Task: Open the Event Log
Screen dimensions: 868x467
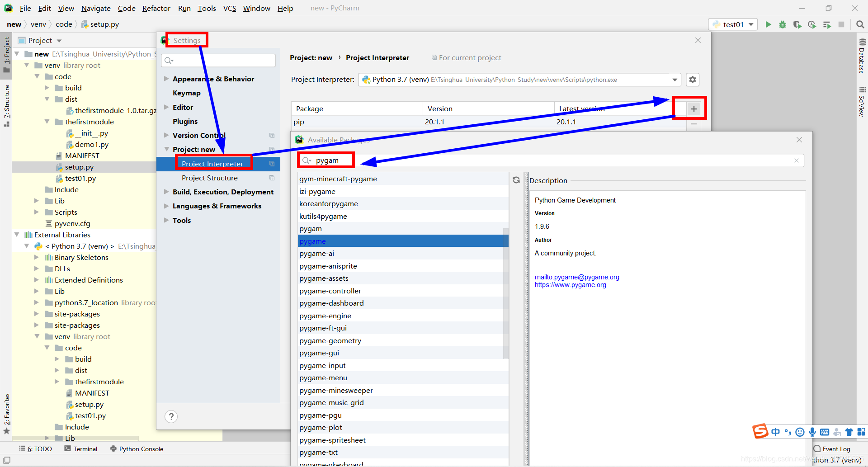Action: (832, 449)
